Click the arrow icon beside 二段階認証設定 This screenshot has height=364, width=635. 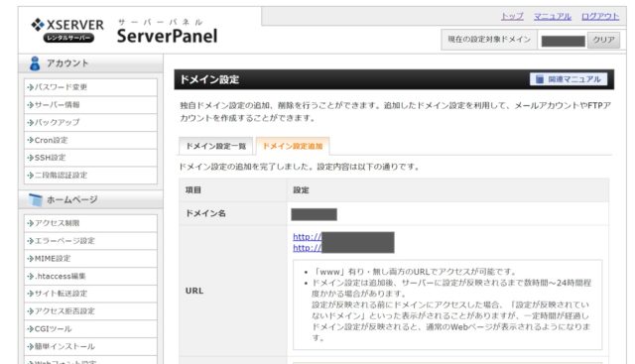point(31,176)
